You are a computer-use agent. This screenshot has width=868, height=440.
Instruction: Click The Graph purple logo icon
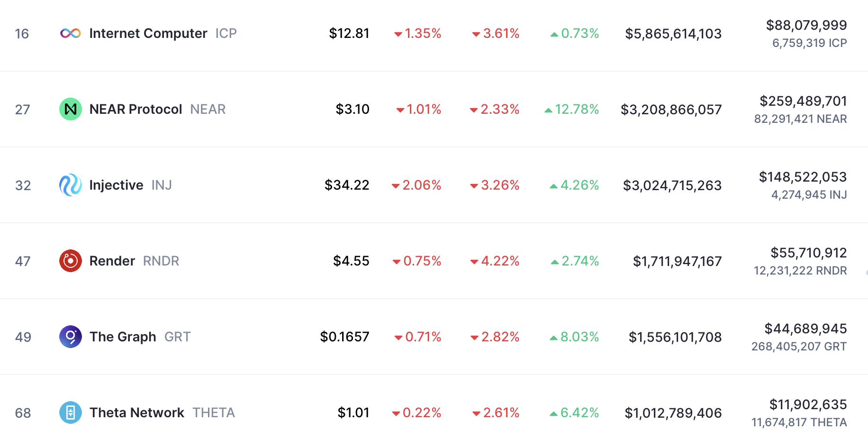click(71, 337)
